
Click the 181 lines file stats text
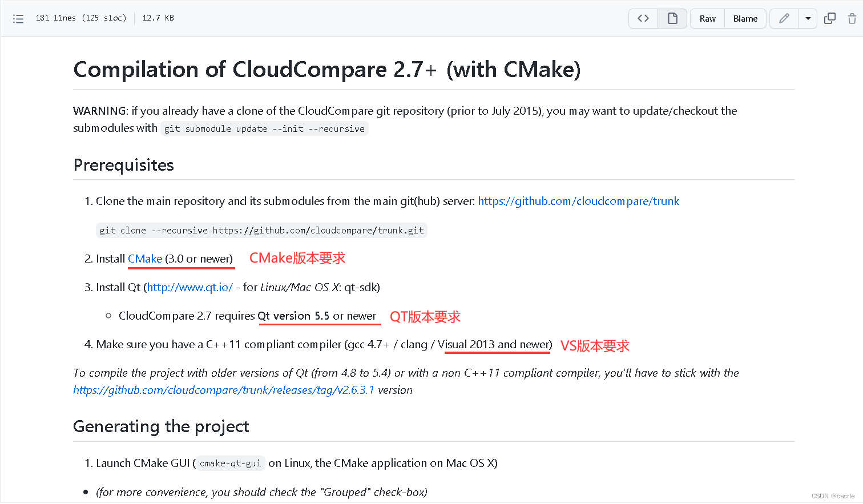point(80,18)
